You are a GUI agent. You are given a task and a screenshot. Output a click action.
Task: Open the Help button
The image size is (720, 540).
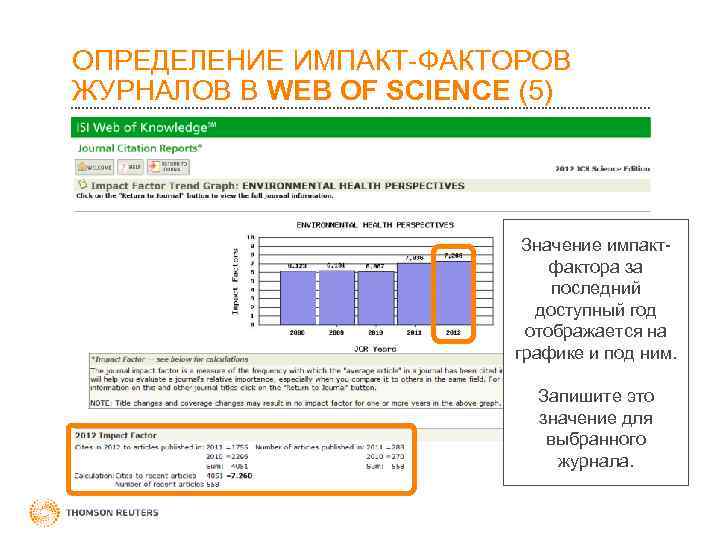tap(131, 167)
